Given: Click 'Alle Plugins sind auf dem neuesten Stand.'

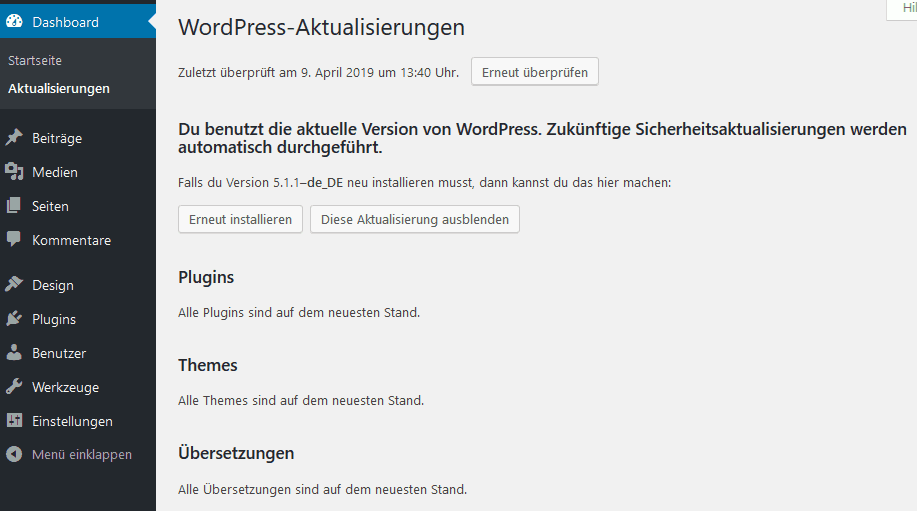Looking at the screenshot, I should [x=299, y=313].
